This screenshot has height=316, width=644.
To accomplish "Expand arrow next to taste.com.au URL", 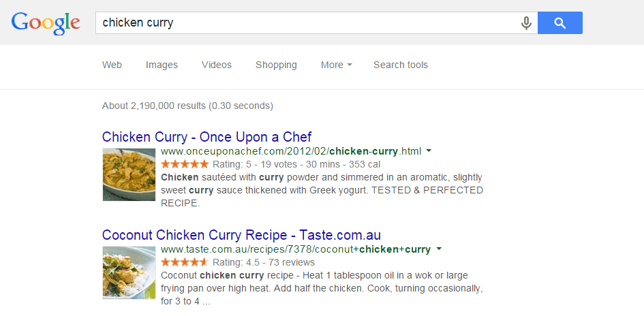I will pyautogui.click(x=439, y=249).
